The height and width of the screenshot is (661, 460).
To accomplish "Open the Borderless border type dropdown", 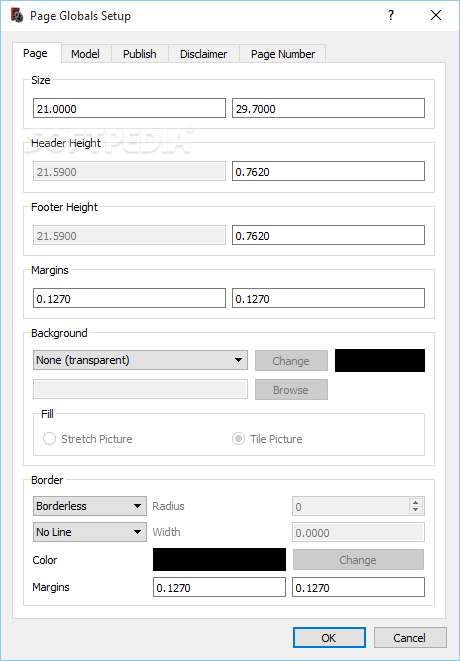I will pos(90,506).
